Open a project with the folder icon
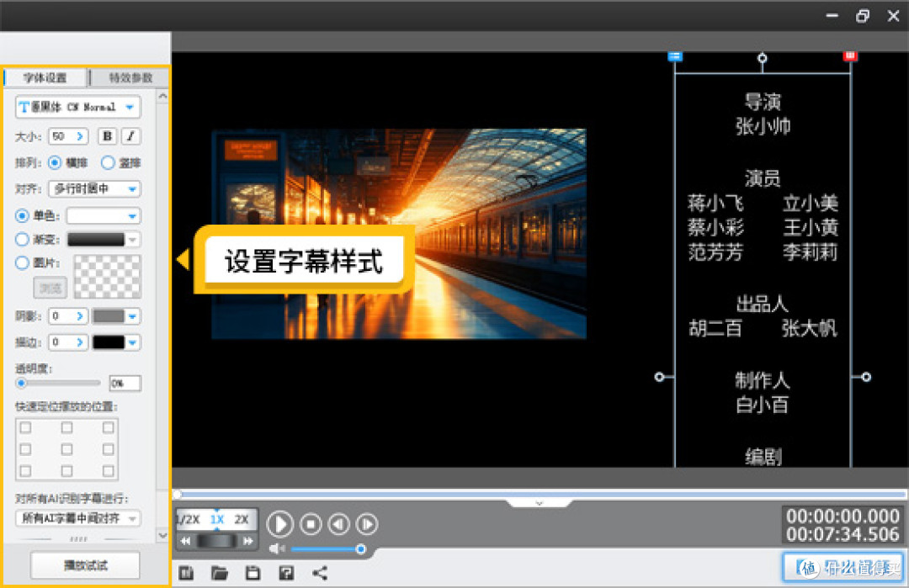Viewport: 909px width, 588px height. pyautogui.click(x=219, y=573)
